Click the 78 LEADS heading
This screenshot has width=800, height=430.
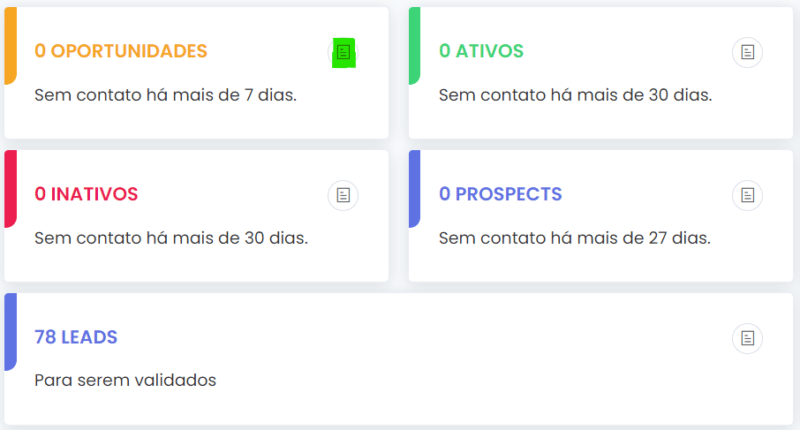click(x=76, y=337)
